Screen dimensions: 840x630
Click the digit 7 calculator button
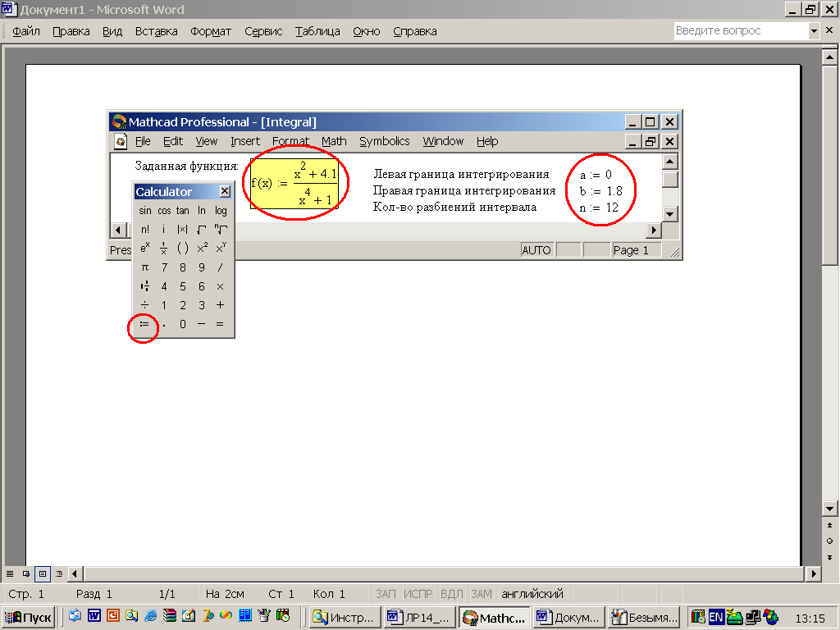pos(164,267)
